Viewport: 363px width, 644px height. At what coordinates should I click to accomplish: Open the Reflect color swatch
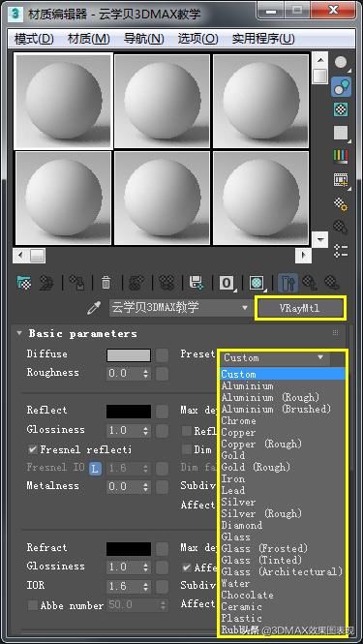[129, 412]
